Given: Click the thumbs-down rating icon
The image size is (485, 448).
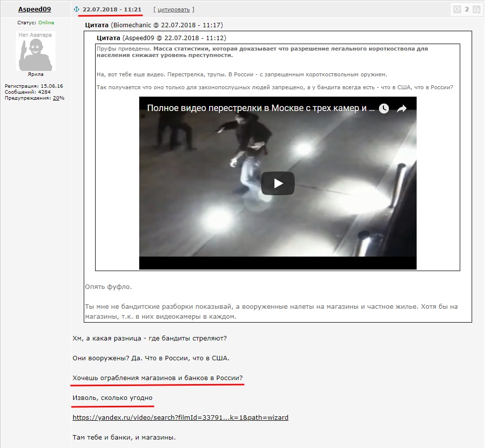Looking at the screenshot, I should (x=457, y=9).
